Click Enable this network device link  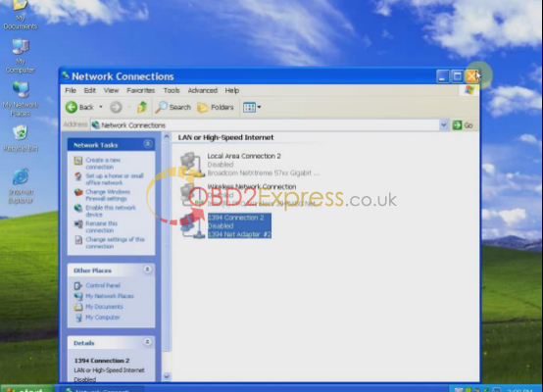(111, 211)
